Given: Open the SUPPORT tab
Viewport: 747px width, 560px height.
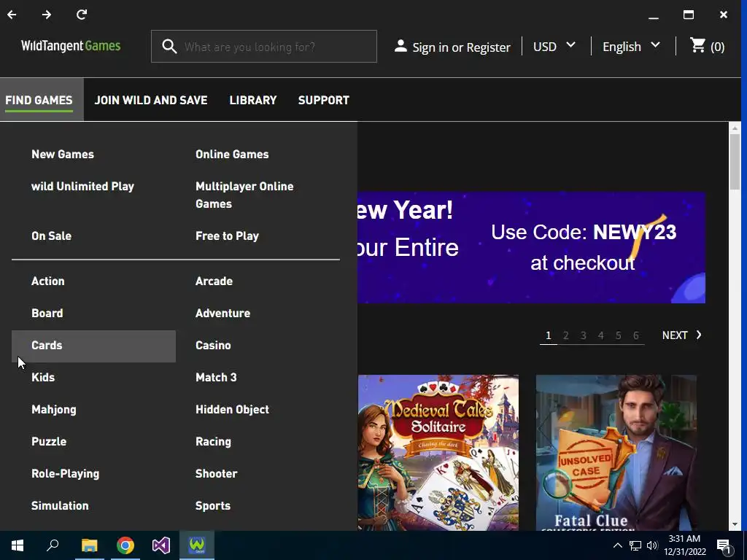Looking at the screenshot, I should click(x=324, y=100).
